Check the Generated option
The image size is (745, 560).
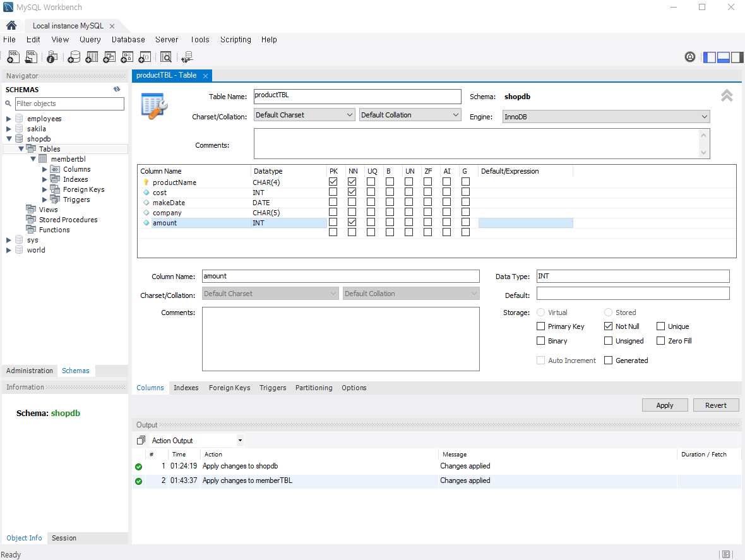tap(608, 360)
